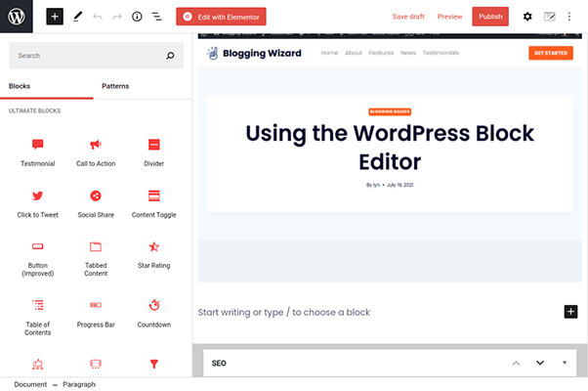The height and width of the screenshot is (391, 588).
Task: Click Document in the breadcrumb
Action: (x=30, y=384)
